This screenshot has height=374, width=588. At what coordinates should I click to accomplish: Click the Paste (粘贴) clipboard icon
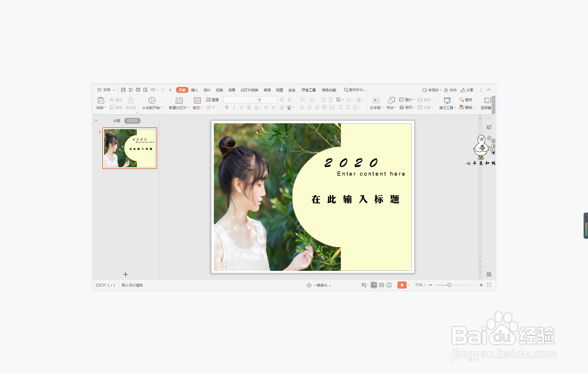101,100
